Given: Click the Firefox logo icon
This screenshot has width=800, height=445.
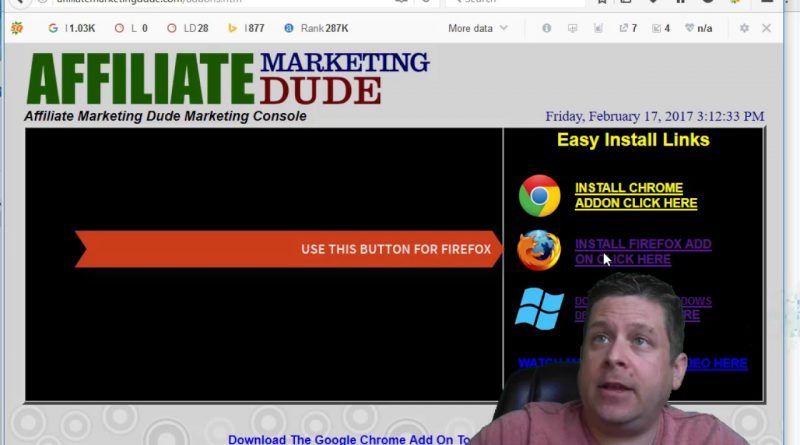Looking at the screenshot, I should click(x=539, y=250).
